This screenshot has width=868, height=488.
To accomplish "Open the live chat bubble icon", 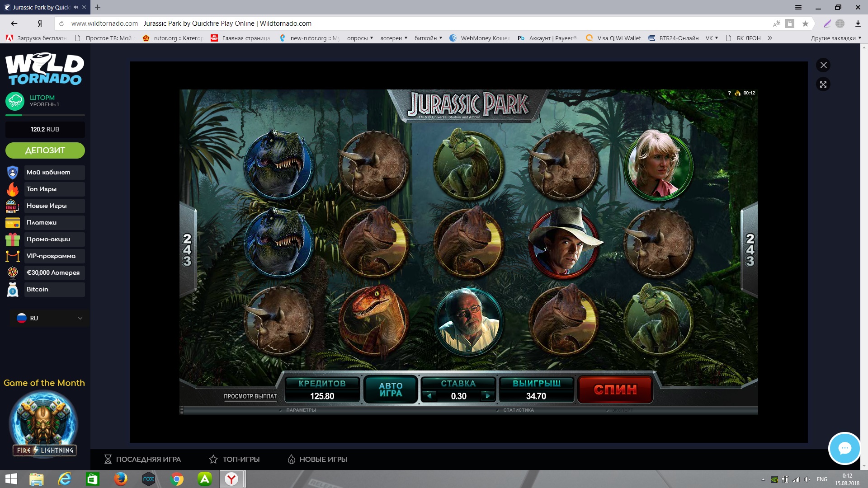I will [844, 448].
